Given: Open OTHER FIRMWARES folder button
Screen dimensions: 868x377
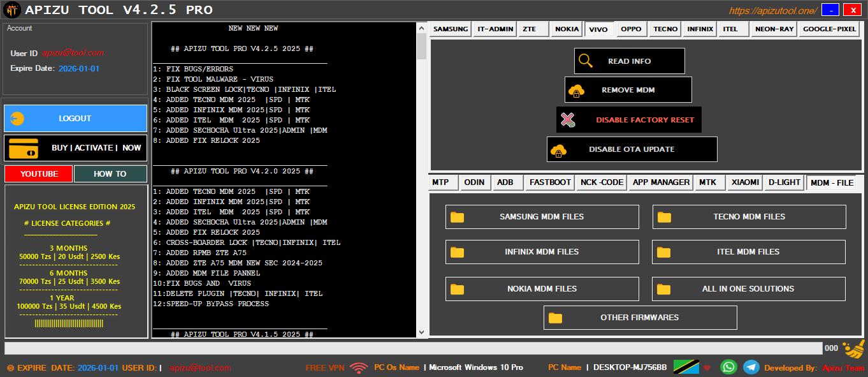Looking at the screenshot, I should click(640, 318).
